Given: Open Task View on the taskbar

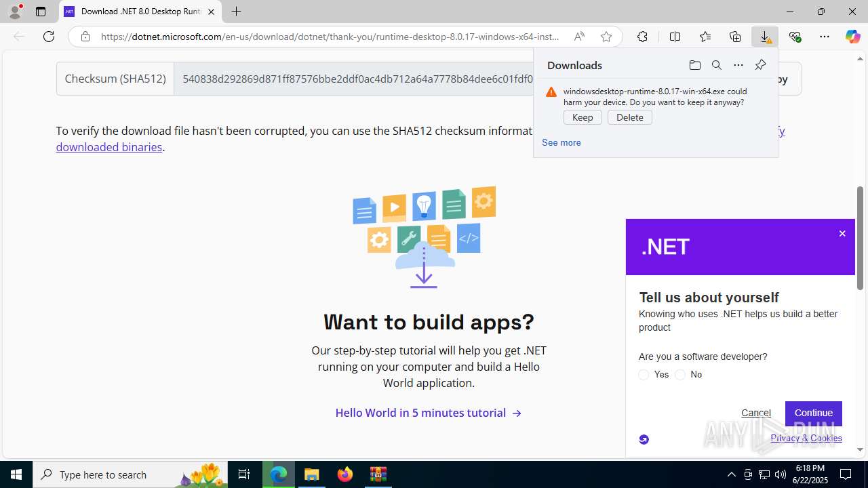Looking at the screenshot, I should click(x=244, y=474).
